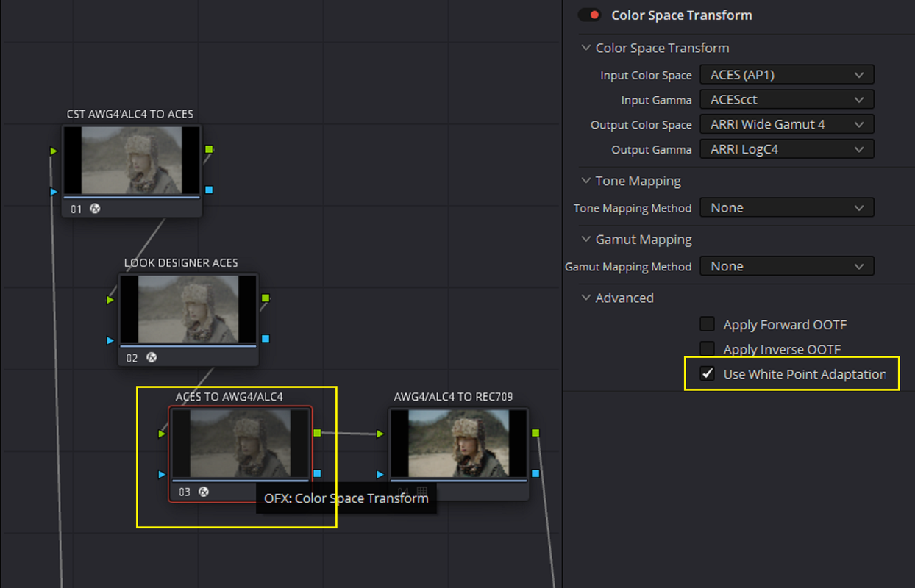Open the Input Color Space dropdown
The image size is (915, 588).
[787, 75]
